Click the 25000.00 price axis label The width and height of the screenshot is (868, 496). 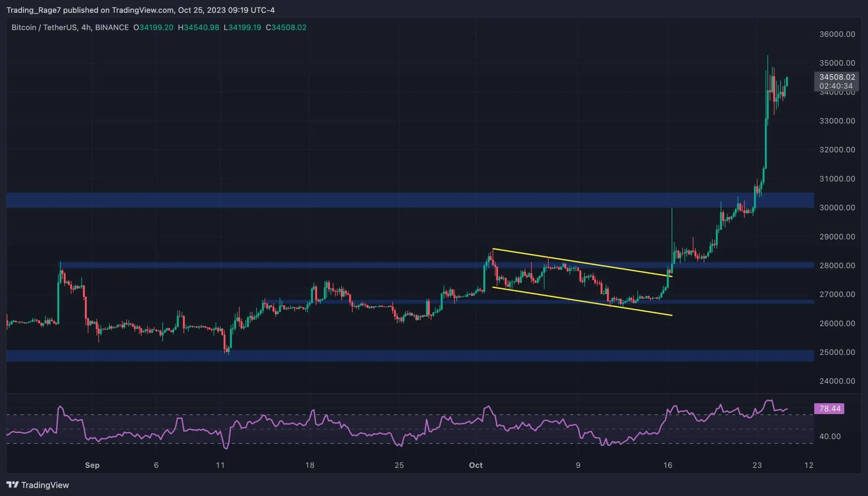[837, 352]
